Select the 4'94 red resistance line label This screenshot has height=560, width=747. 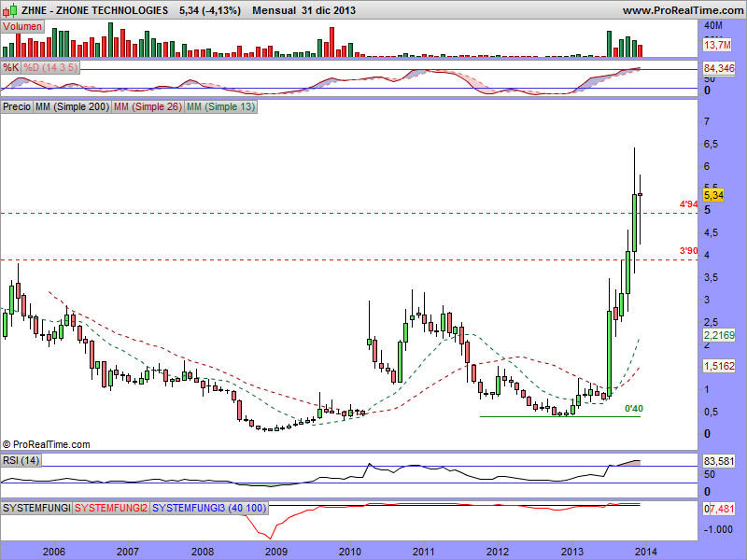pyautogui.click(x=688, y=203)
